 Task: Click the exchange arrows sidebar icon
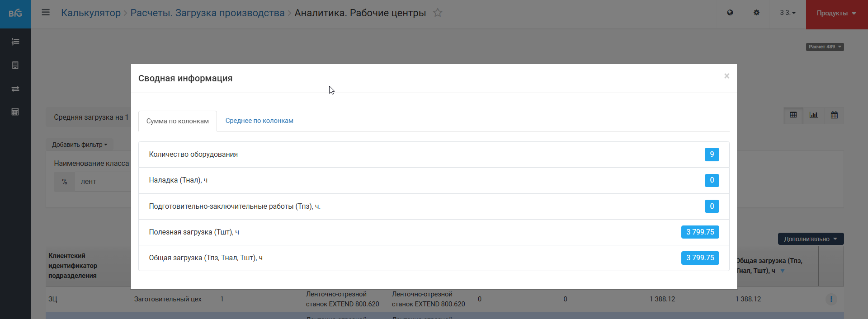15,89
